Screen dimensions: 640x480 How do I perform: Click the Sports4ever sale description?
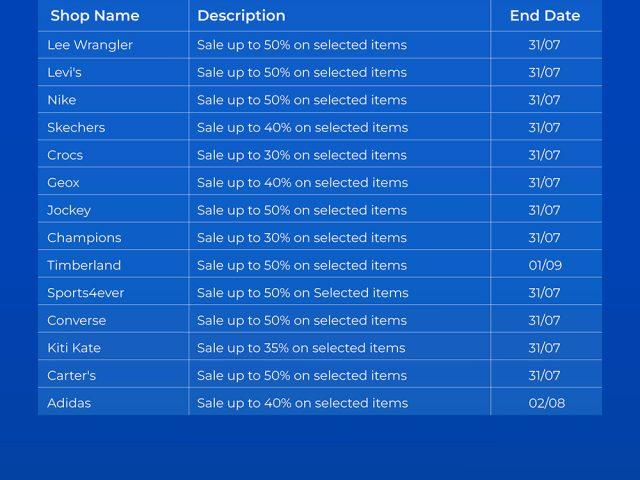pos(303,293)
